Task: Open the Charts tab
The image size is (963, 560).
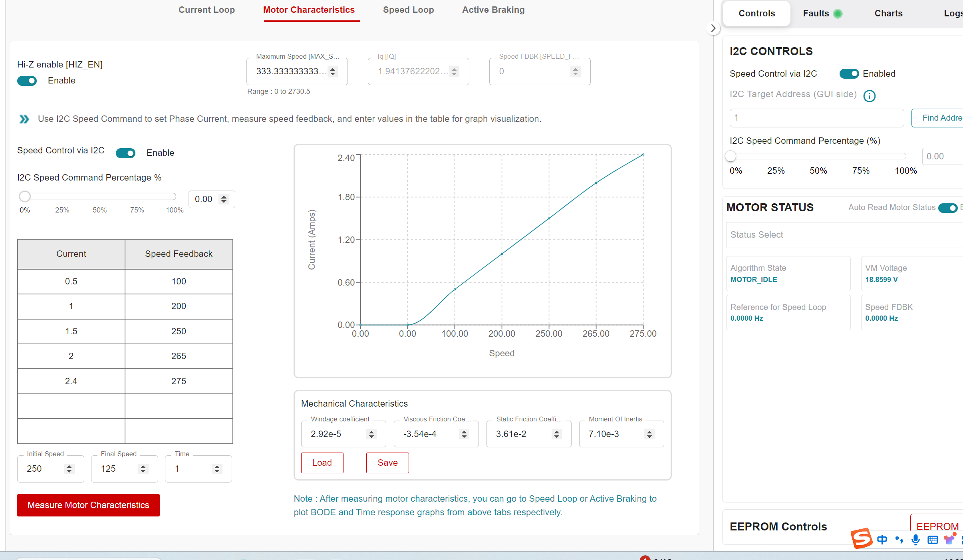Action: tap(888, 14)
